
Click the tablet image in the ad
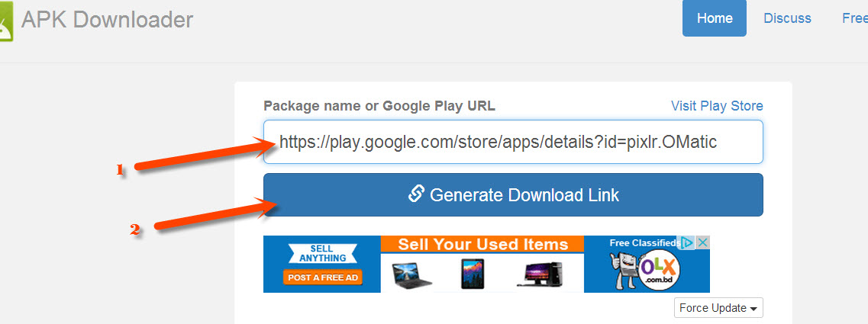(473, 274)
